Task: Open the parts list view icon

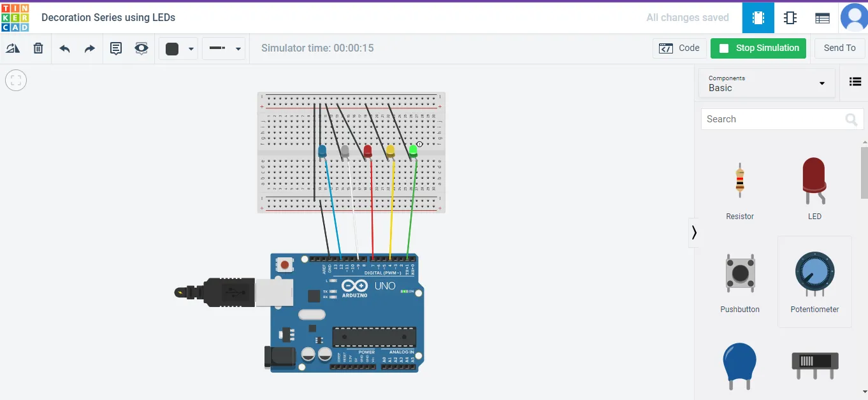Action: click(x=822, y=18)
